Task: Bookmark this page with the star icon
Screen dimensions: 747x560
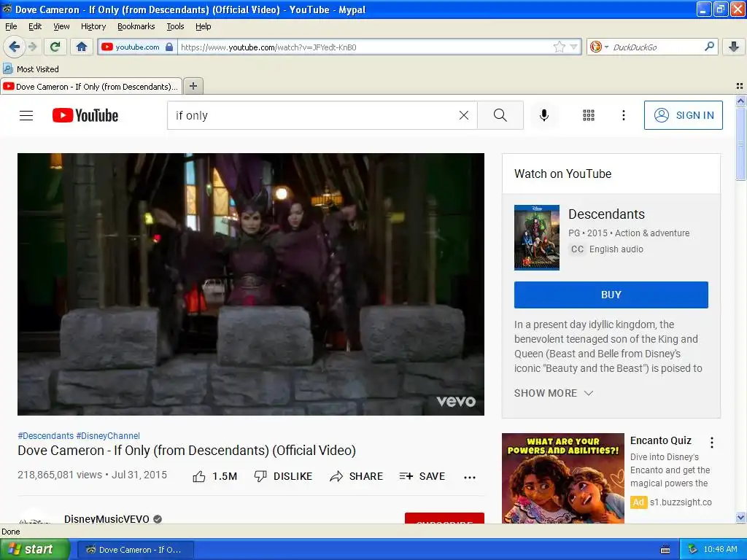Action: pos(559,47)
